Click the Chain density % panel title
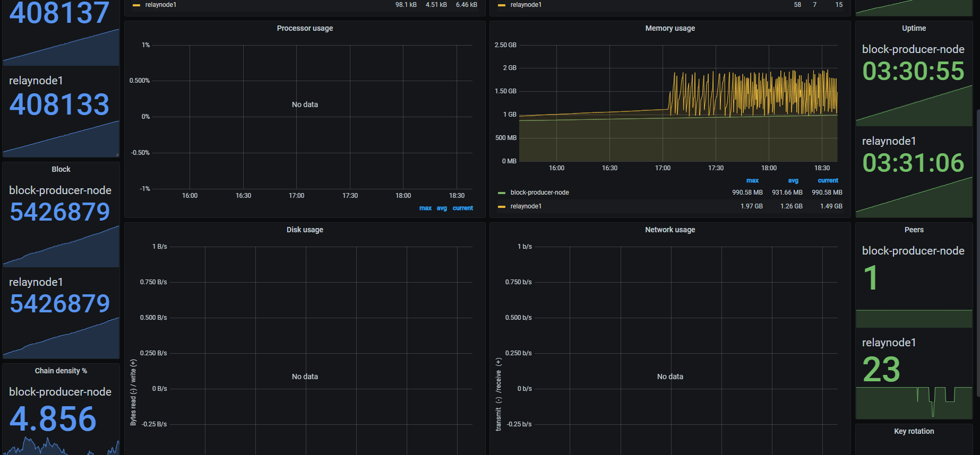Viewport: 980px width, 455px height. click(61, 371)
